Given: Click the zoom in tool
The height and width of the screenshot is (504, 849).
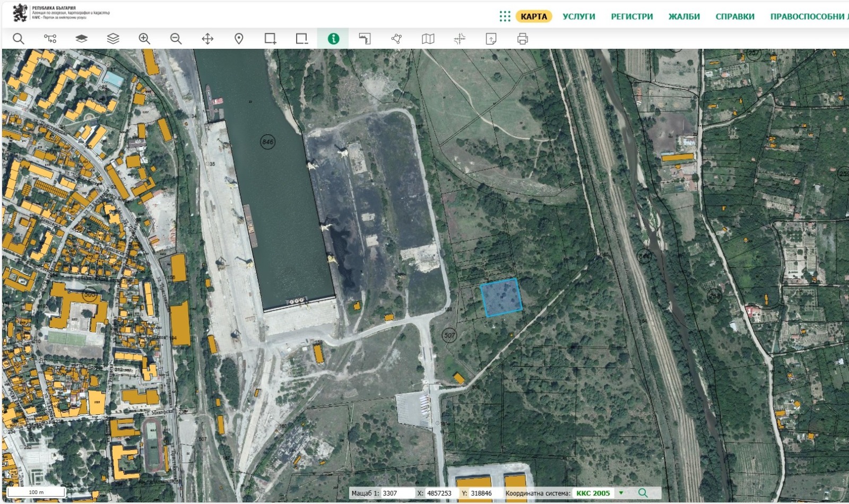Looking at the screenshot, I should (x=144, y=39).
